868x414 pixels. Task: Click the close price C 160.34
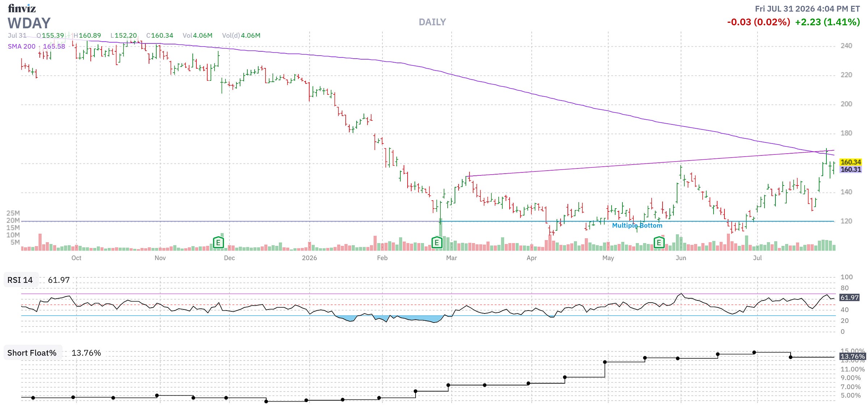[160, 35]
